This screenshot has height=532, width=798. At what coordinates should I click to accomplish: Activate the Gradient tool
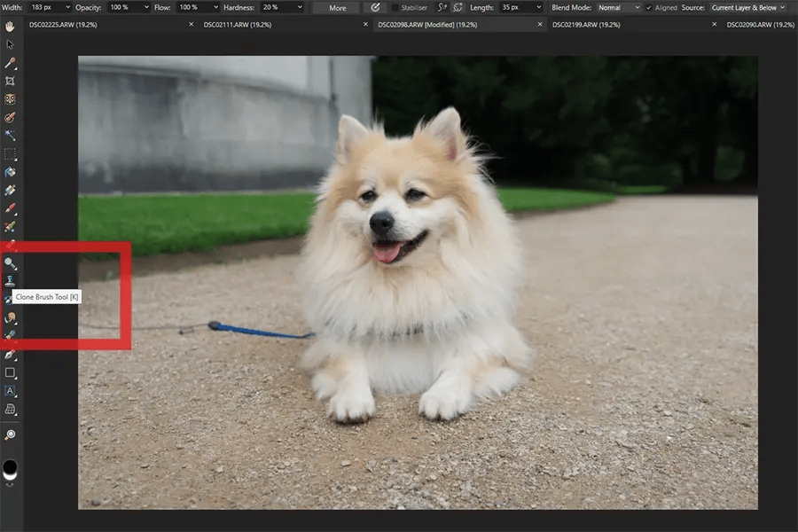pyautogui.click(x=10, y=191)
